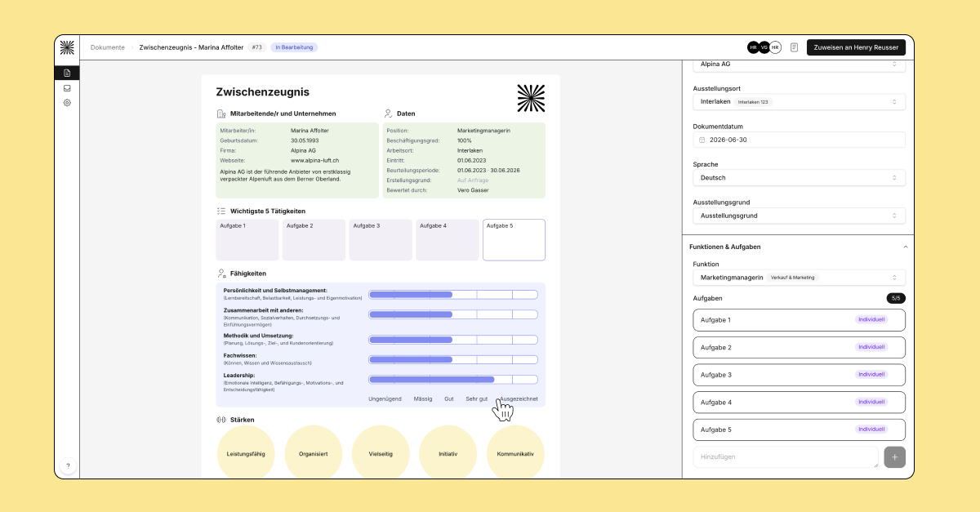
Task: Click the www.alpina-luft.ch website text
Action: pyautogui.click(x=314, y=161)
